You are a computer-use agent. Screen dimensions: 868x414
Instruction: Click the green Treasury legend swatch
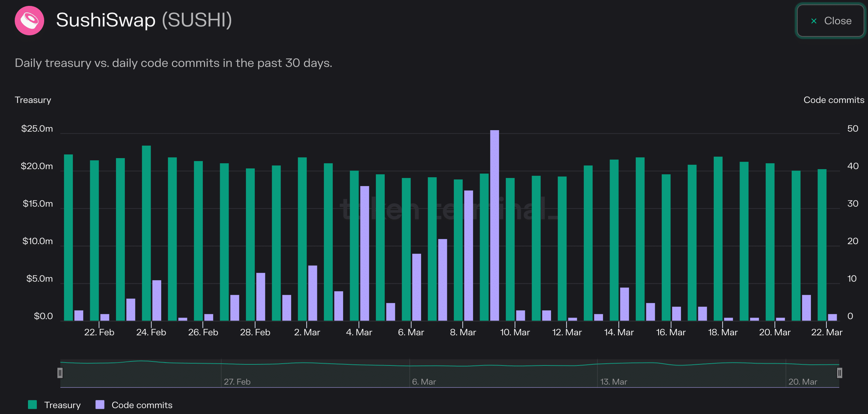[x=32, y=405]
